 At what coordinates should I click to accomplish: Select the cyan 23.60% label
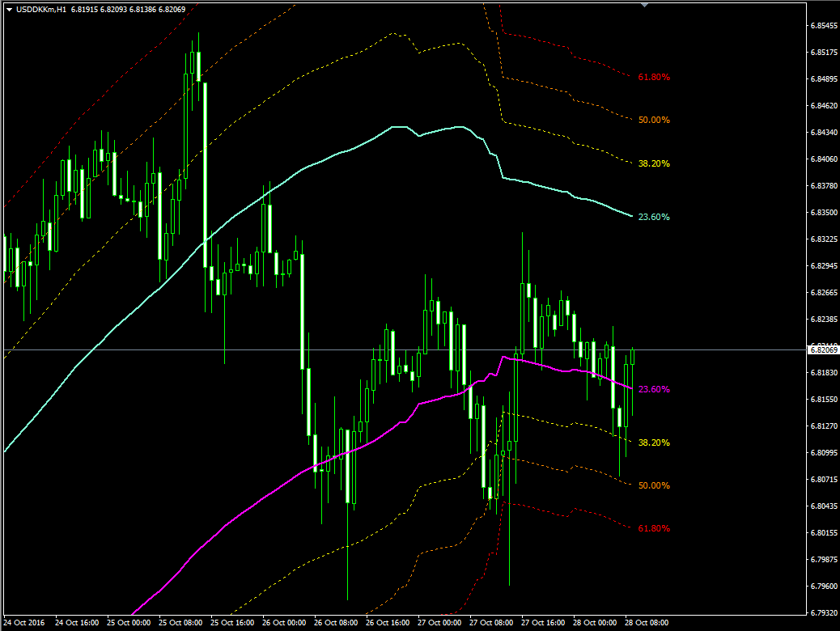pos(654,217)
